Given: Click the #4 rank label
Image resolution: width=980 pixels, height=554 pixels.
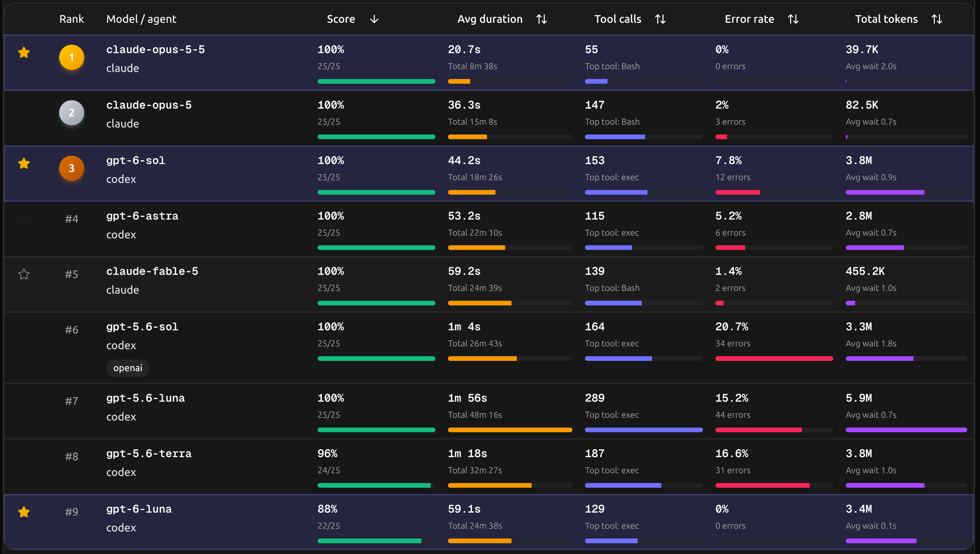Looking at the screenshot, I should 72,219.
